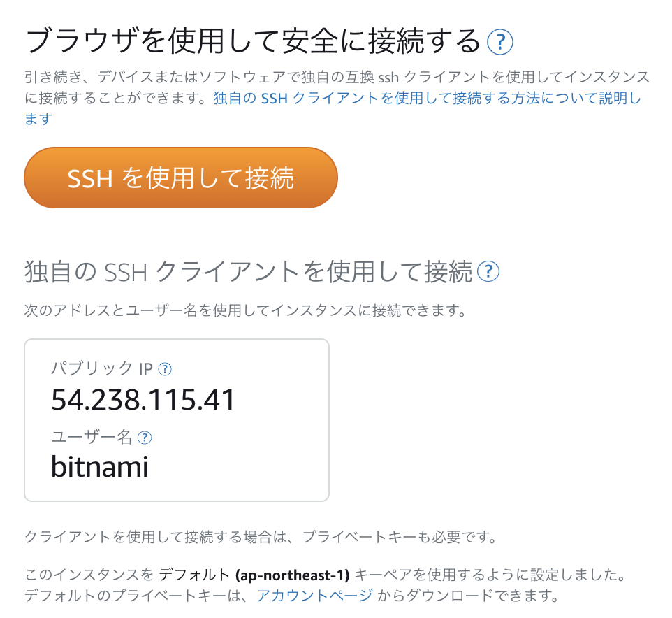Click the help circle next to パブリック IP label

[165, 369]
